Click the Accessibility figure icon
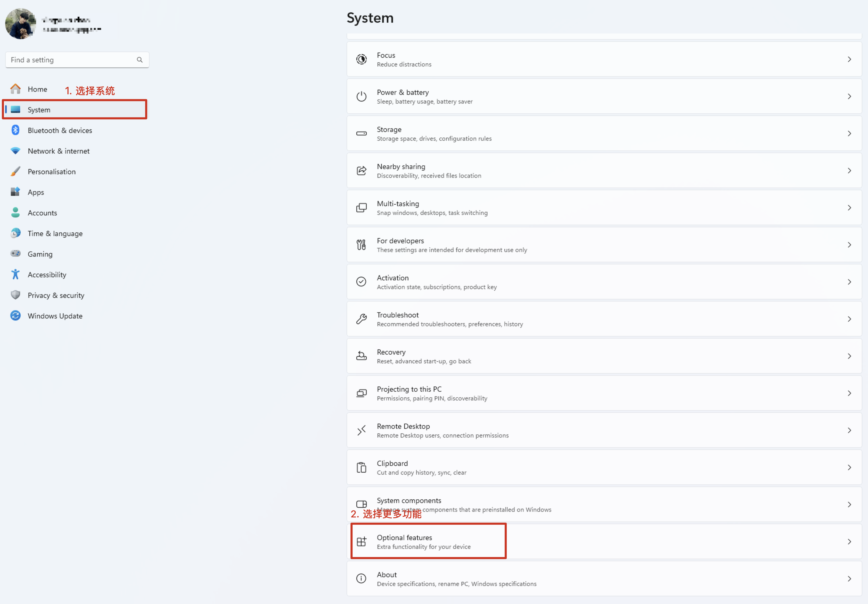 pyautogui.click(x=15, y=274)
